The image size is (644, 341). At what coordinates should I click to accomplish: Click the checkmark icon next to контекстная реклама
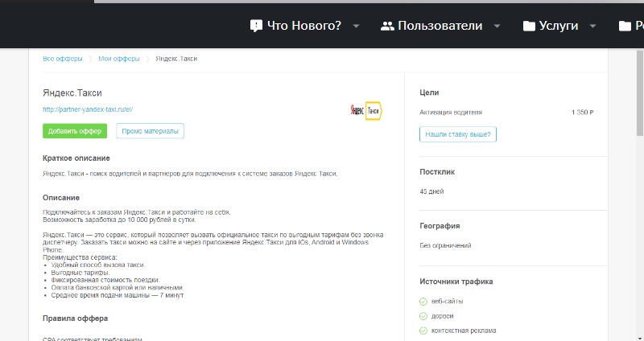point(423,331)
